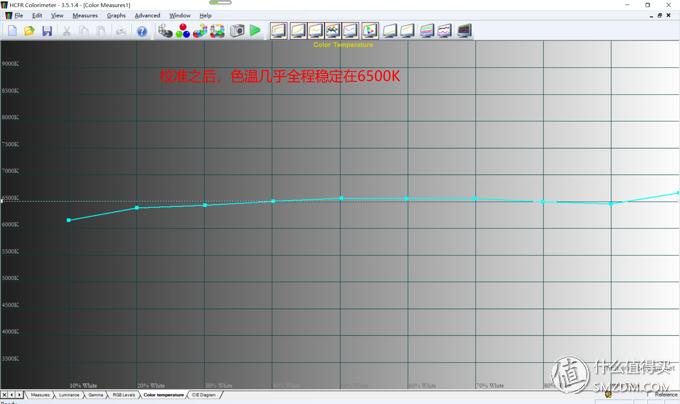Viewport: 680px width, 404px height.
Task: Open the Graphs menu
Action: 116,16
